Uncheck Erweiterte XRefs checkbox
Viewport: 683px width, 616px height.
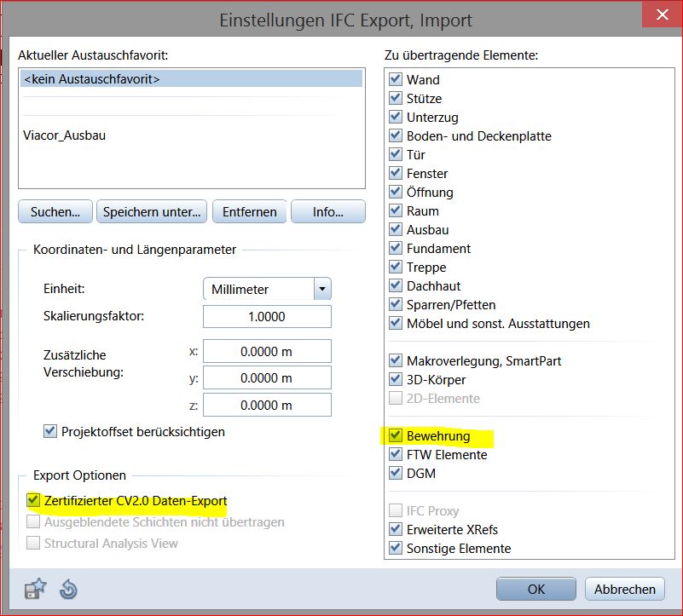point(396,530)
